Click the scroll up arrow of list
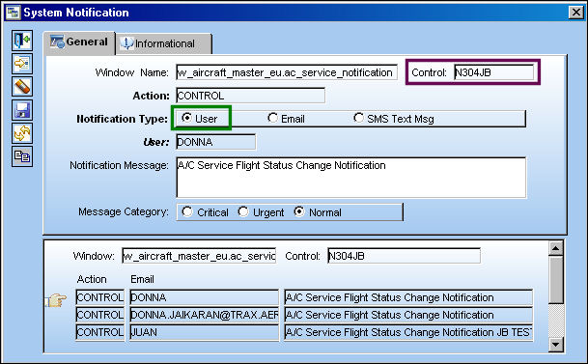Image resolution: width=588 pixels, height=364 pixels. 556,248
